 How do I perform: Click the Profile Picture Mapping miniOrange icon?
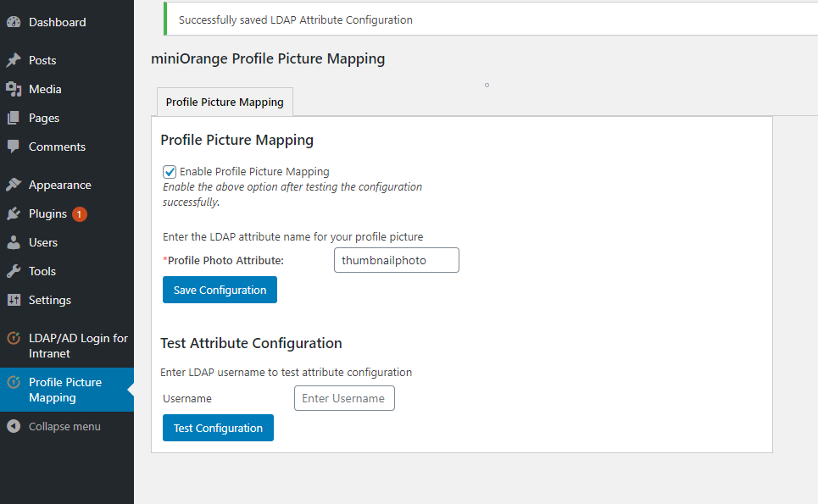(x=14, y=382)
